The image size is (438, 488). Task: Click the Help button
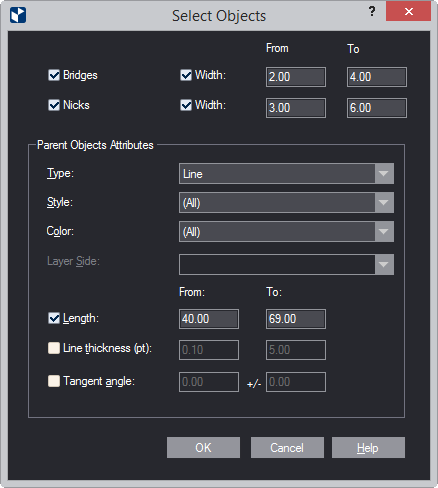point(368,448)
